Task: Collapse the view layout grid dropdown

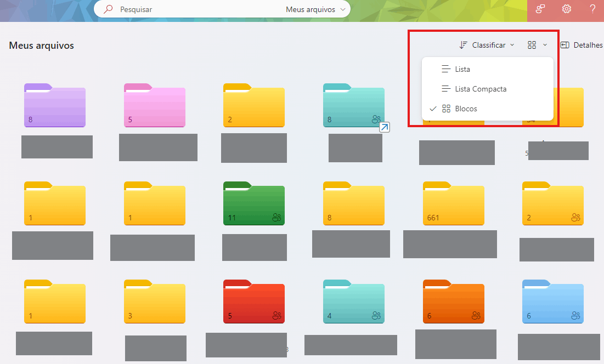Action: click(x=537, y=45)
